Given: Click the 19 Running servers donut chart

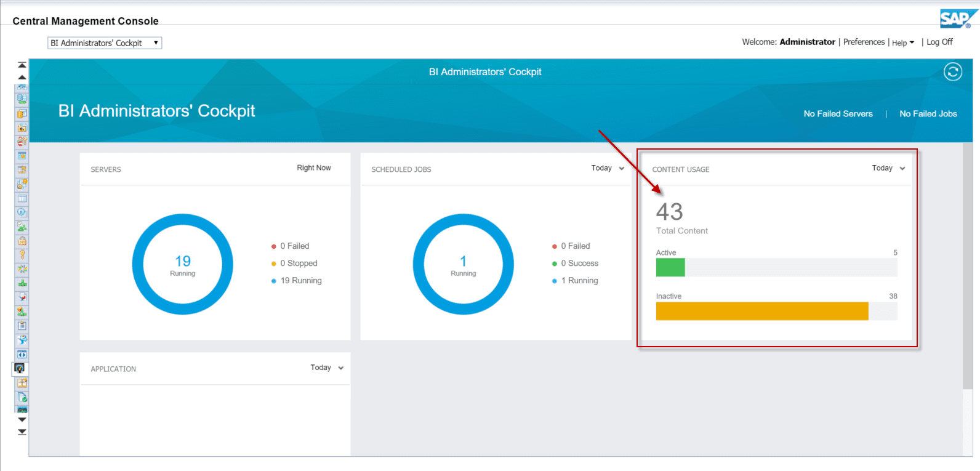Looking at the screenshot, I should (183, 264).
